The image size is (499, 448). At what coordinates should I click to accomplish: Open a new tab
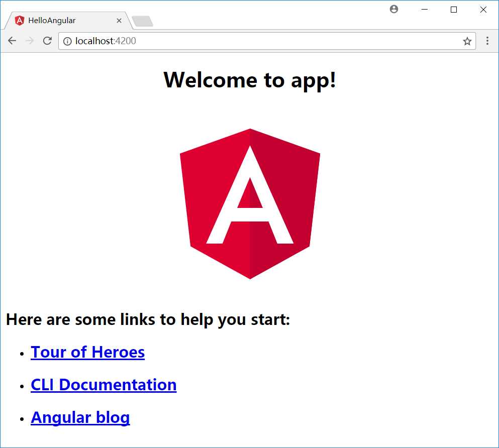click(x=143, y=21)
